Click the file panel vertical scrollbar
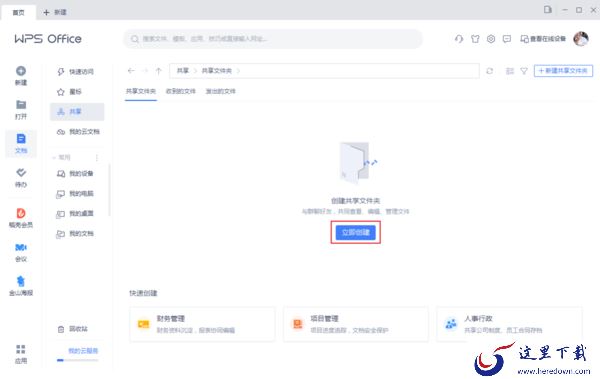The width and height of the screenshot is (600, 379). point(109,190)
